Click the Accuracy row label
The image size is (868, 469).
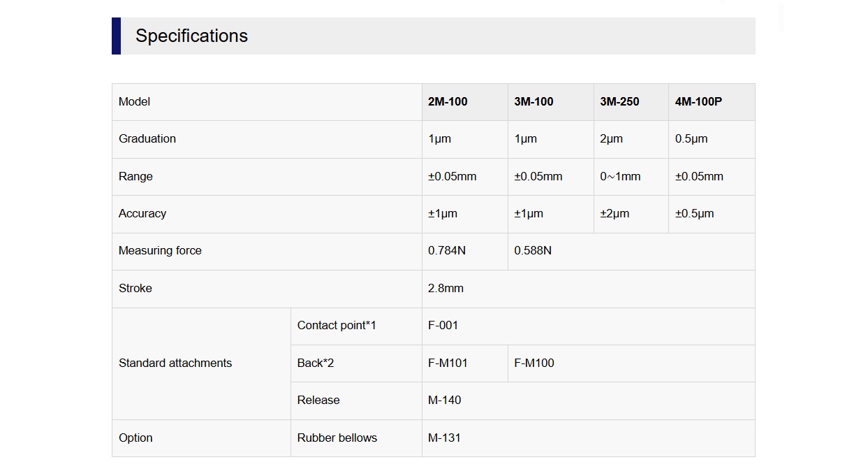[142, 214]
